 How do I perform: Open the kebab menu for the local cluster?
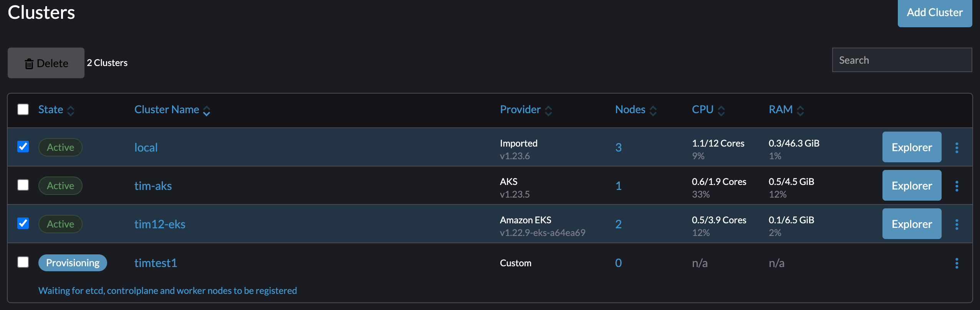pos(956,147)
